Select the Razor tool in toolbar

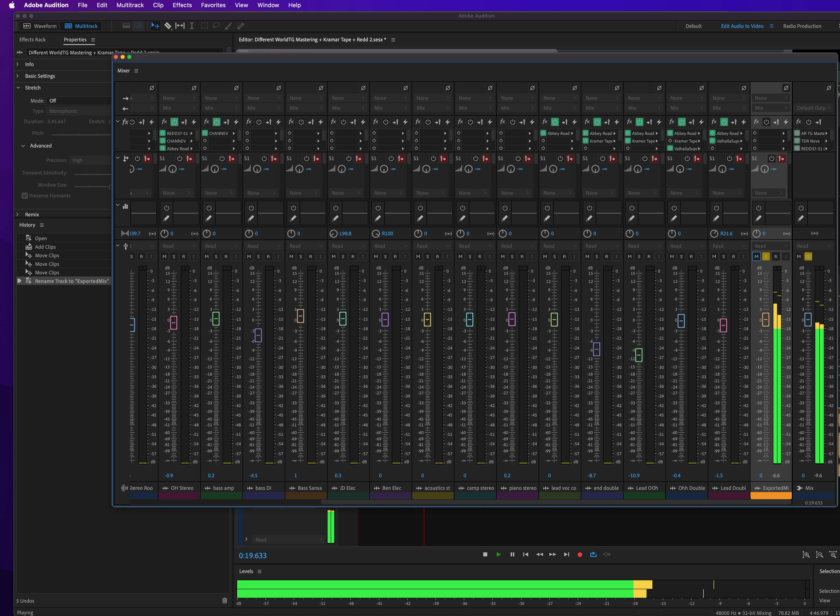pyautogui.click(x=168, y=26)
